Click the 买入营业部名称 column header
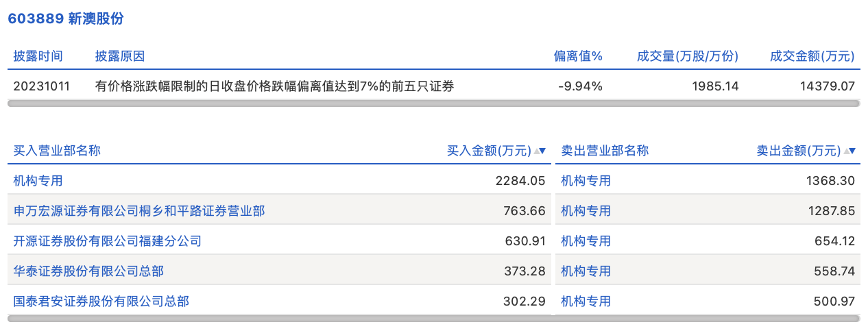Screen dimensions: 868x333 click(57, 151)
